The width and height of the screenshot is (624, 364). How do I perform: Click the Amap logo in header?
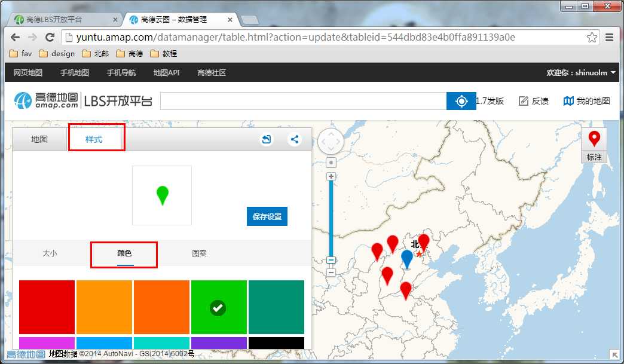pos(83,100)
